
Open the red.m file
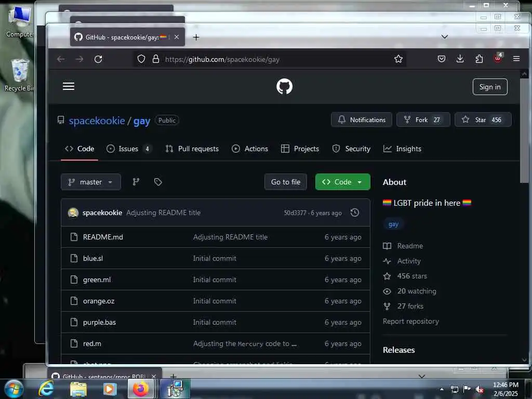pos(92,344)
